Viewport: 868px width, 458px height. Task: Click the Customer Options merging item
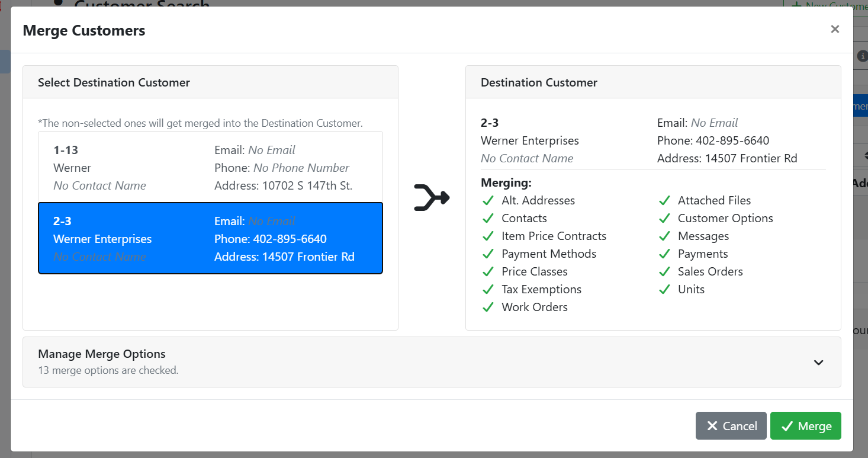click(725, 219)
